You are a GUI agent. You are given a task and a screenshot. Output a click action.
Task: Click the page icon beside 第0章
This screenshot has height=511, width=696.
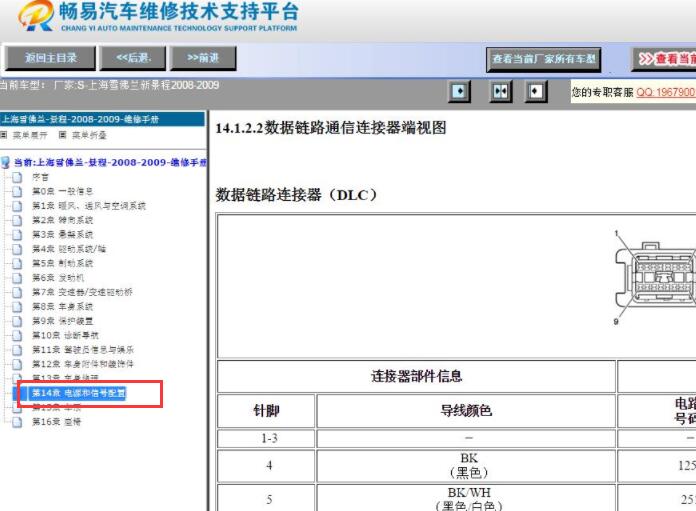tap(17, 192)
